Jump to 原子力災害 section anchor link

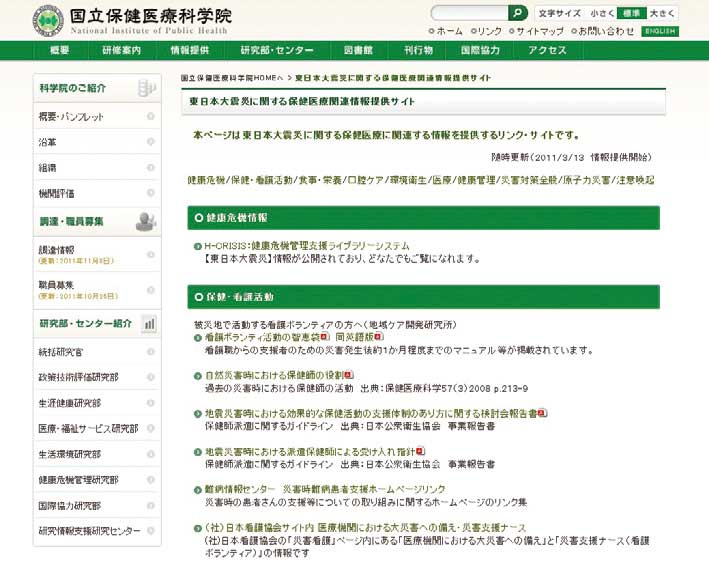[585, 180]
